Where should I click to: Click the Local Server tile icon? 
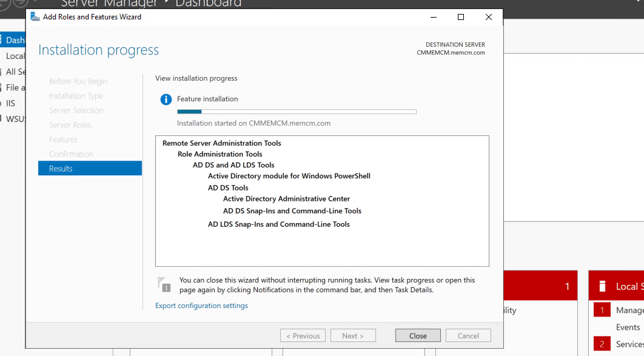click(602, 286)
